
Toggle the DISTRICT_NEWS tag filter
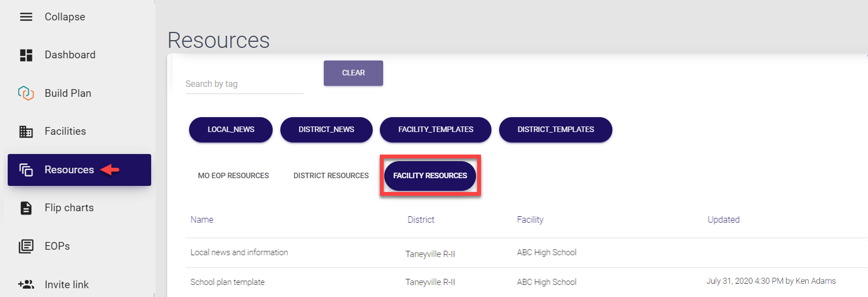pos(326,130)
